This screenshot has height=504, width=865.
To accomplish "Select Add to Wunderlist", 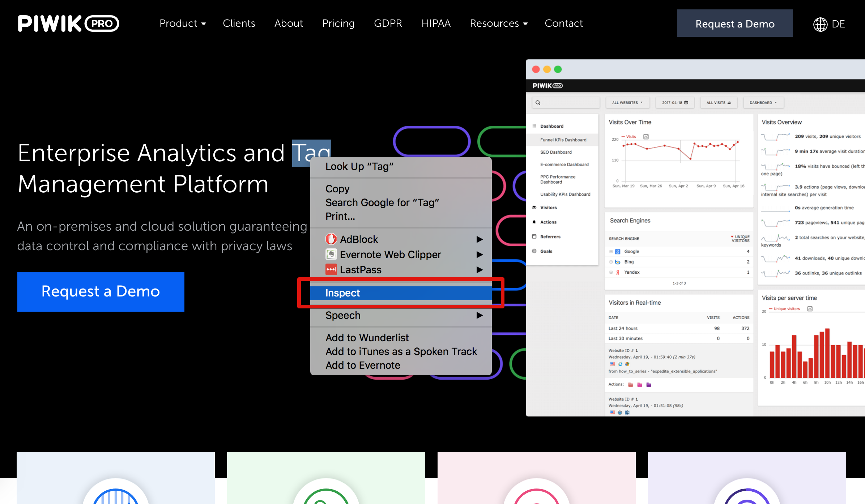I will [401, 338].
